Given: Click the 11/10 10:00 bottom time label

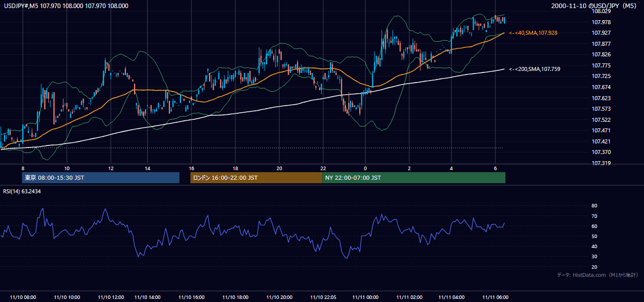Looking at the screenshot, I should (x=67, y=297).
